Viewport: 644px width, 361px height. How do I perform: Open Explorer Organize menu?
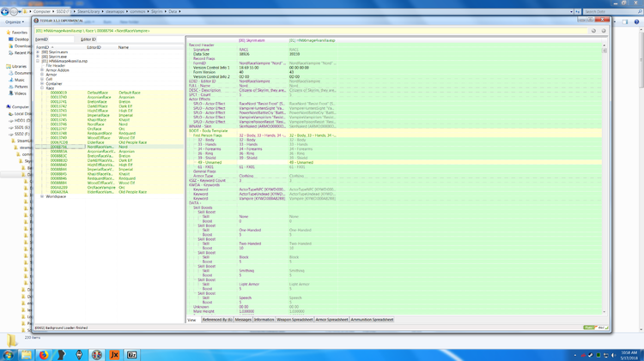tap(15, 21)
